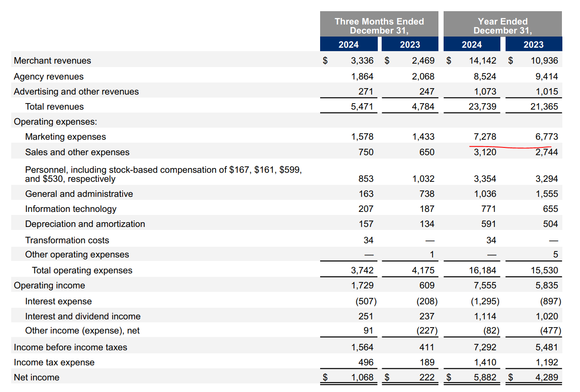Select the 'Sales and other expenses' label
Image resolution: width=580 pixels, height=392 pixels.
click(77, 152)
